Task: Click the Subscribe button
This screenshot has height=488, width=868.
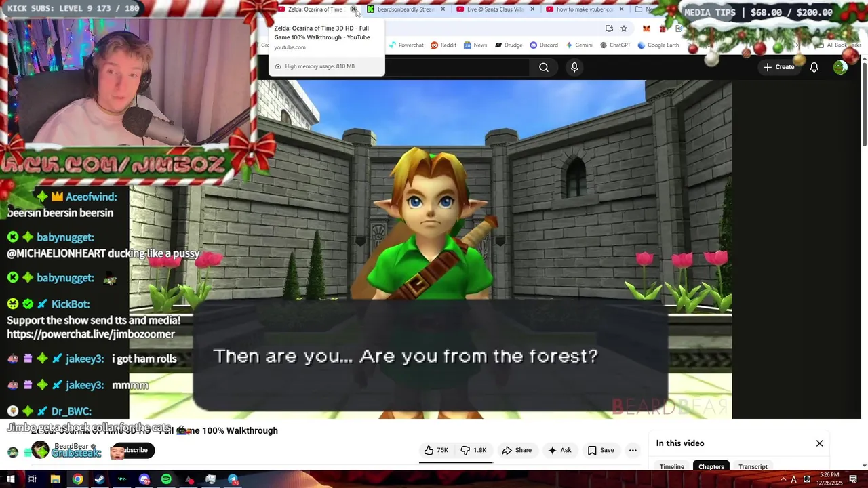Action: pyautogui.click(x=133, y=450)
